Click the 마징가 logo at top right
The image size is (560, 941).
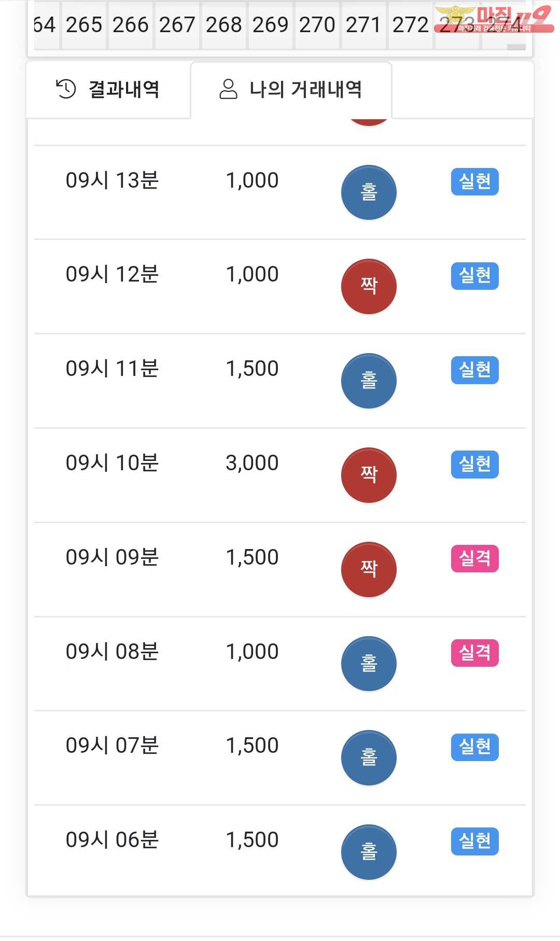493,19
